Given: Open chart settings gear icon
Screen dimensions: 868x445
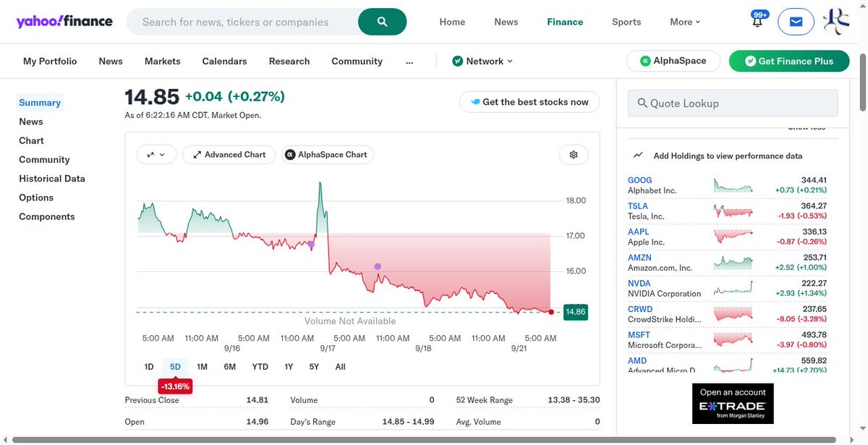Looking at the screenshot, I should point(574,154).
